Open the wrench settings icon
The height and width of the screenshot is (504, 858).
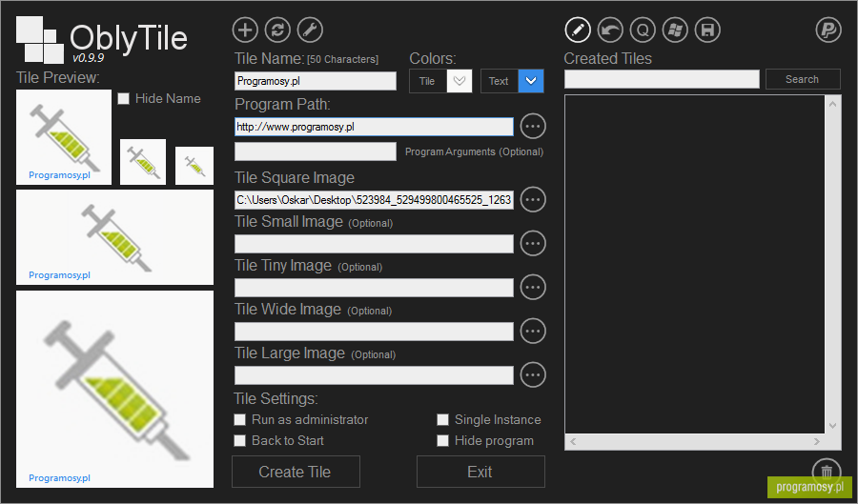[310, 30]
